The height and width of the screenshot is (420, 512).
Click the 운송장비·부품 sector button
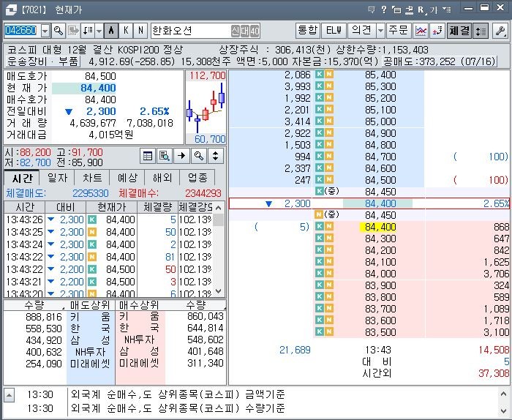click(x=43, y=61)
